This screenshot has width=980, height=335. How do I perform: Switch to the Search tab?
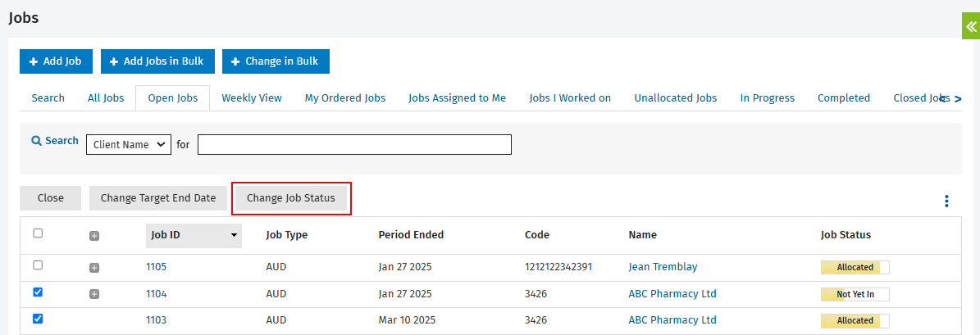coord(48,98)
